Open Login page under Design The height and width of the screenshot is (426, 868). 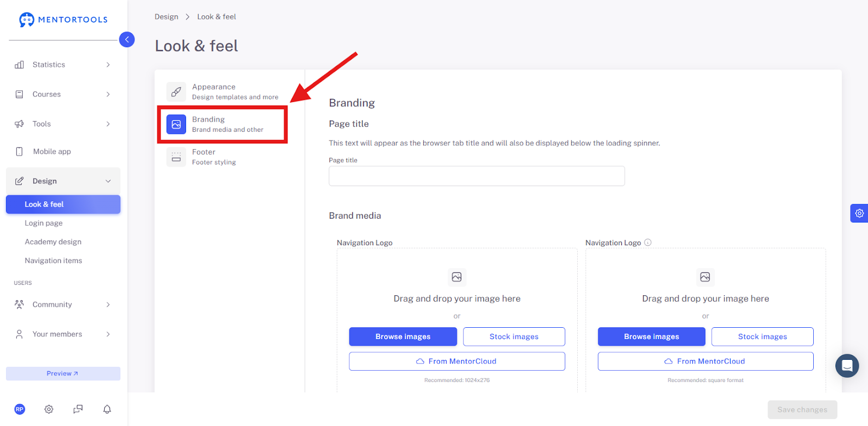[43, 223]
